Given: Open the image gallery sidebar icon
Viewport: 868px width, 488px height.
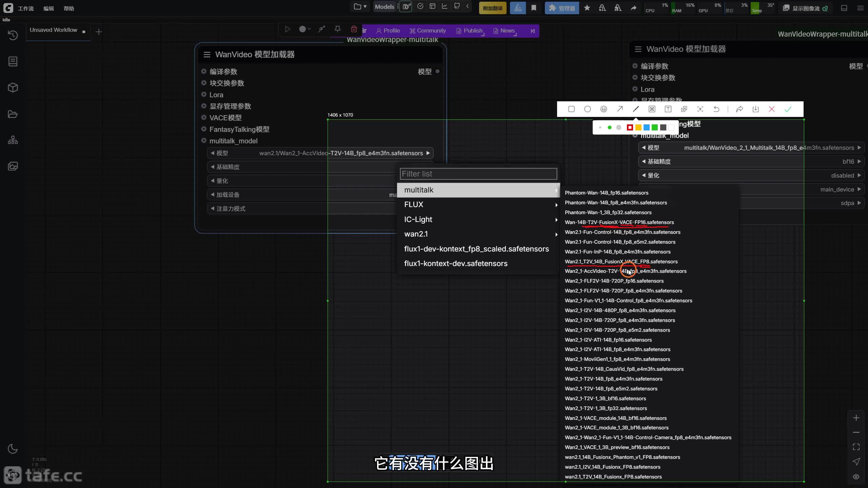Looking at the screenshot, I should click(x=13, y=166).
